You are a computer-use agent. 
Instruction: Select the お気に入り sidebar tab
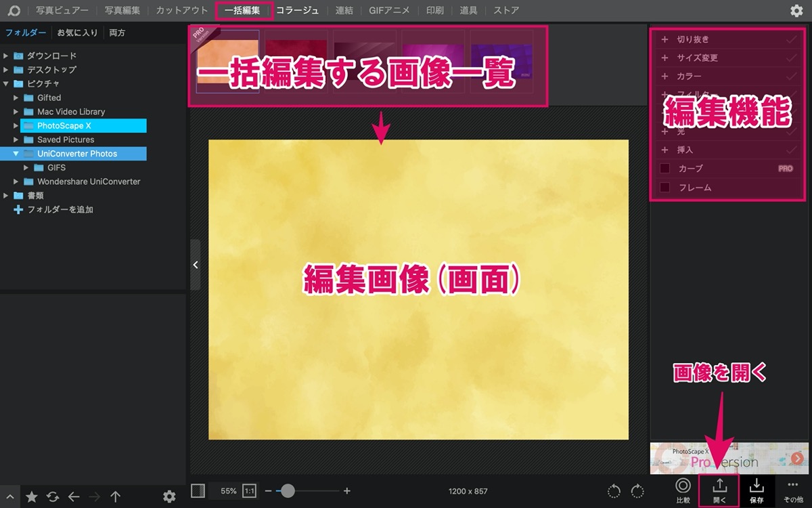(x=77, y=33)
